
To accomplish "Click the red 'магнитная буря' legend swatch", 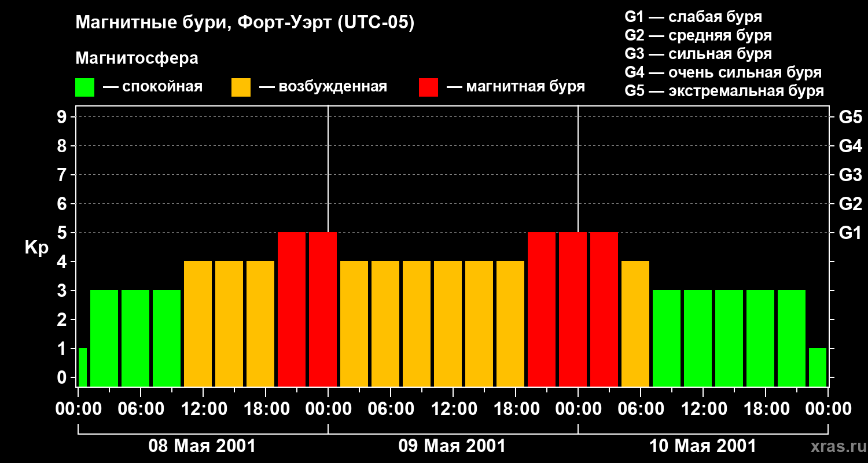I will tap(428, 87).
